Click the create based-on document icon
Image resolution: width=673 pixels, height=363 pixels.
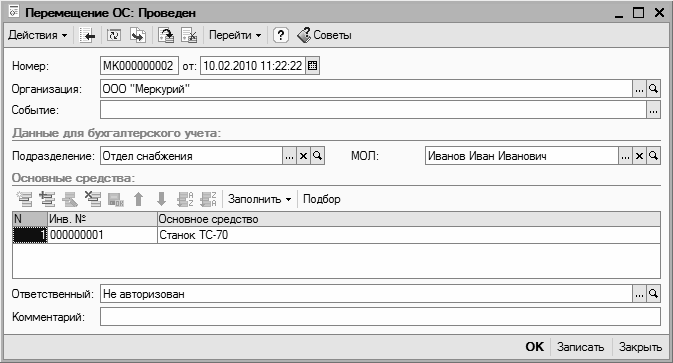point(138,36)
